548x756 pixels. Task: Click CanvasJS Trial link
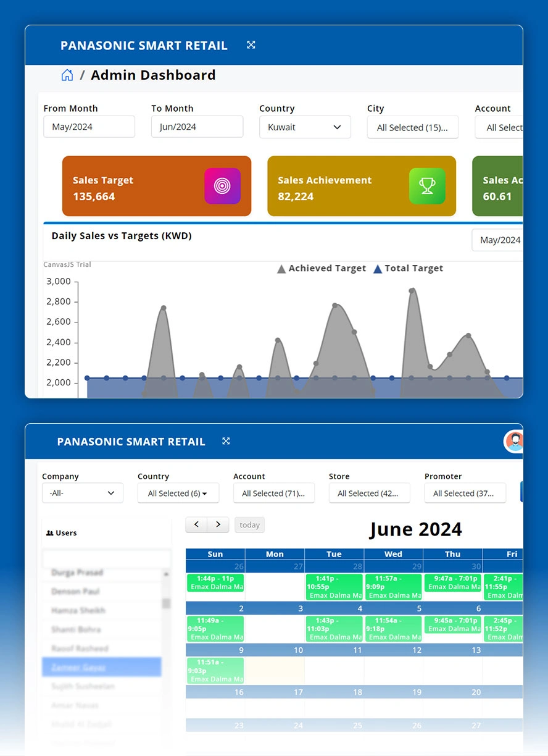click(x=67, y=264)
